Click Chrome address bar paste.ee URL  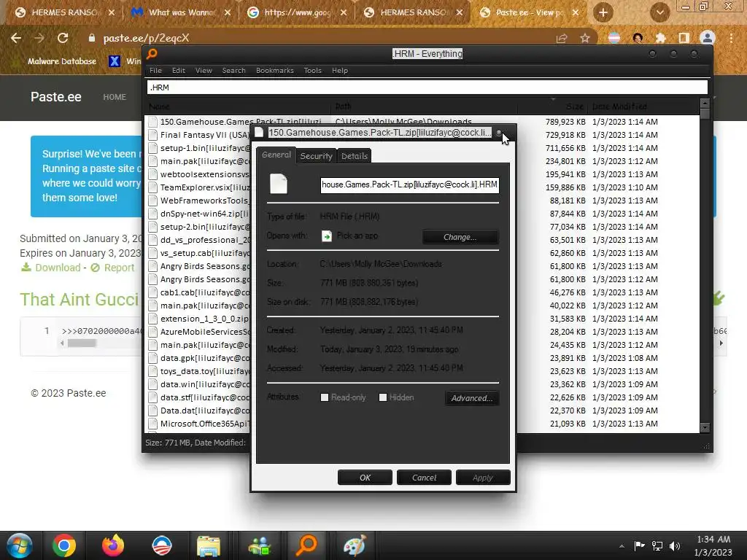[146, 38]
